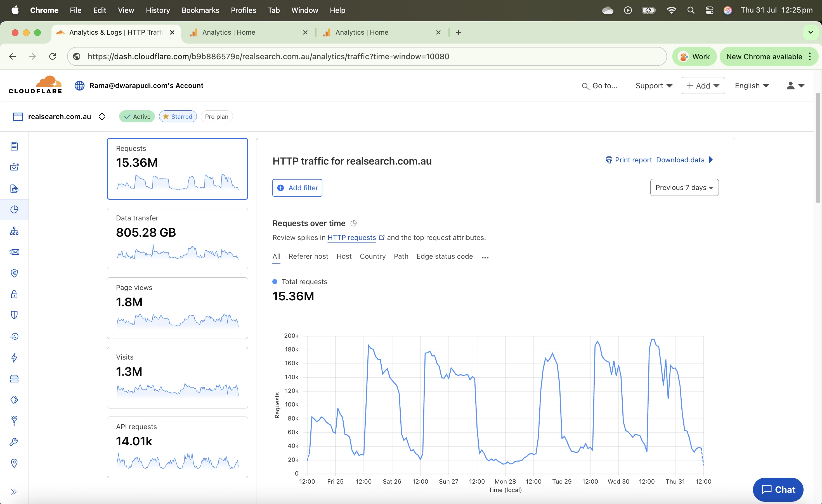Select the Visits 1.3M card

tap(178, 378)
